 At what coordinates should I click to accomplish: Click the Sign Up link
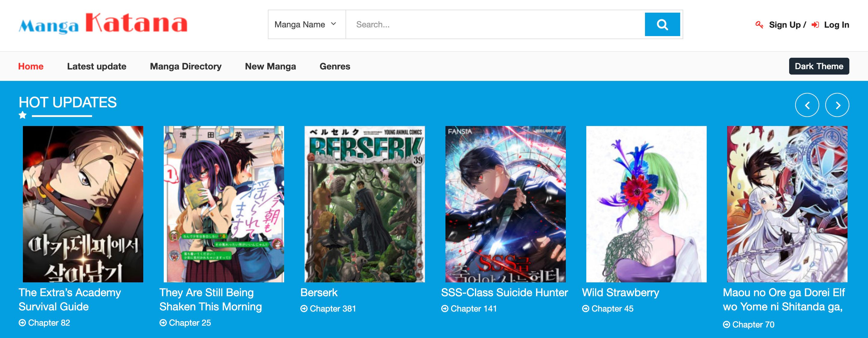[x=784, y=25]
